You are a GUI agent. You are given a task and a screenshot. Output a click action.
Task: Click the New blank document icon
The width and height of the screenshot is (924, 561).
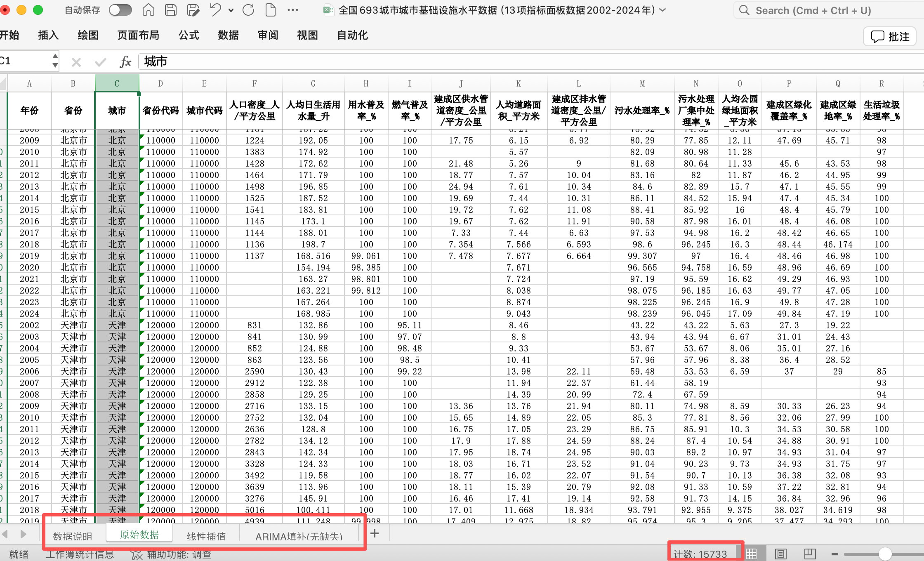(271, 10)
